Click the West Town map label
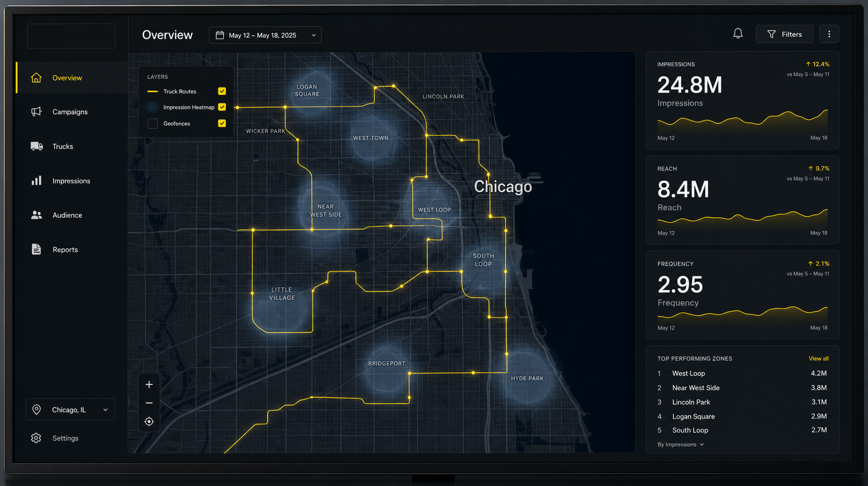The height and width of the screenshot is (486, 868). click(x=371, y=138)
